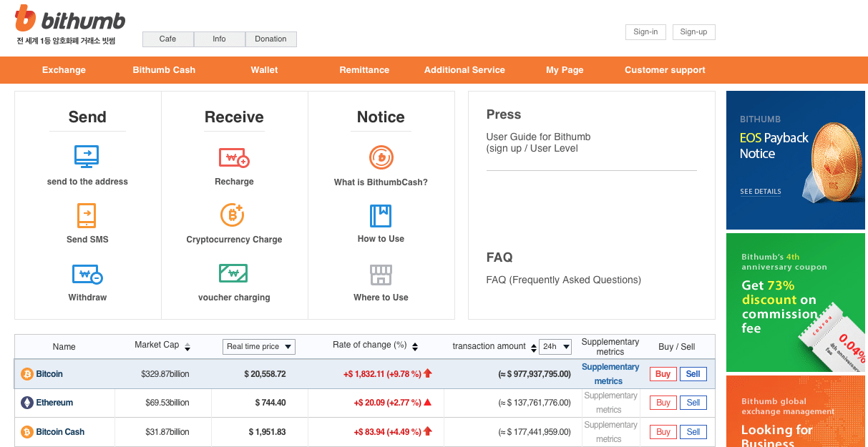The image size is (868, 447).
Task: Open the Wallet menu
Action: tap(264, 70)
